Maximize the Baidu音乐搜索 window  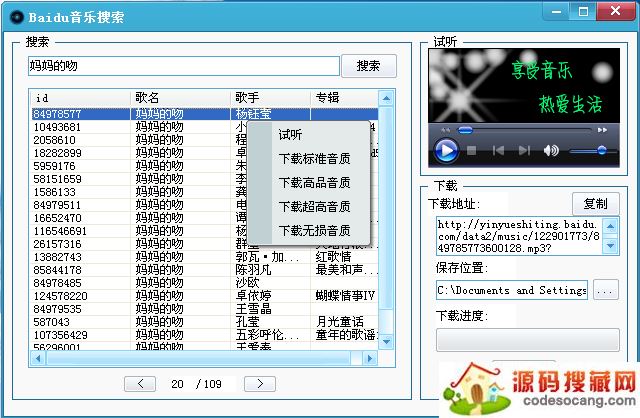pyautogui.click(x=583, y=11)
